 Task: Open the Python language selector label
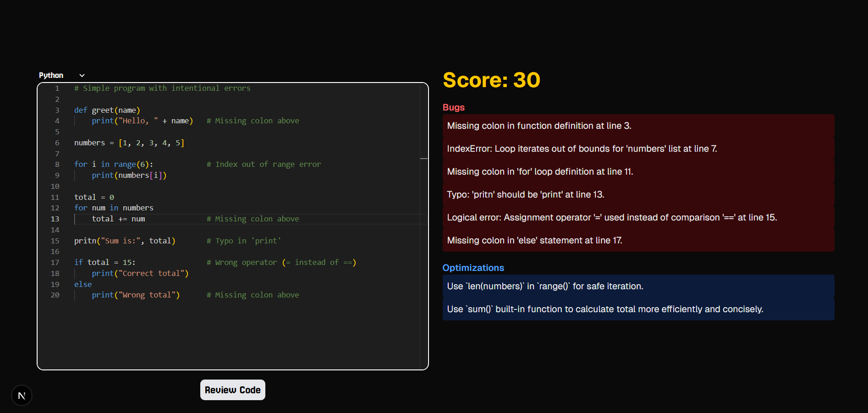click(x=51, y=76)
